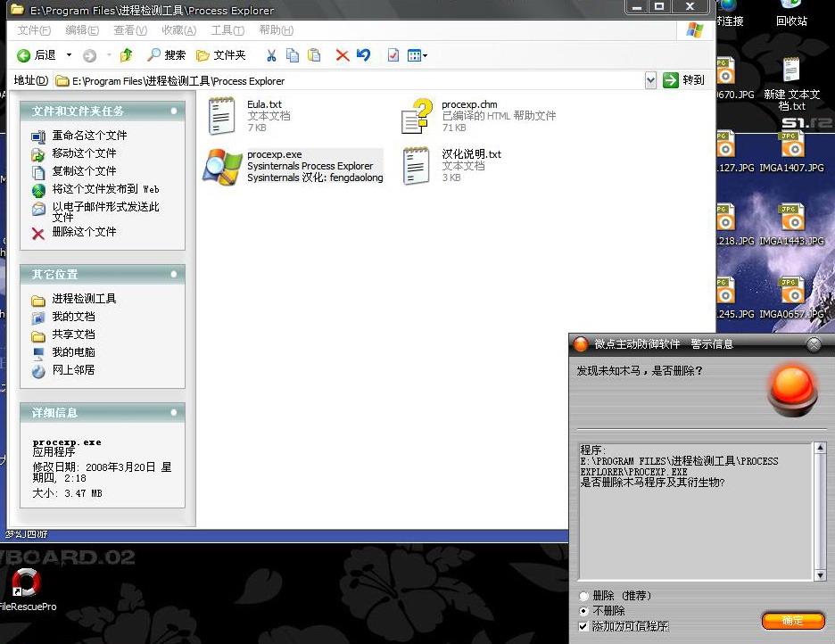
Task: Open the Back button history dropdown arrow
Action: pyautogui.click(x=69, y=55)
